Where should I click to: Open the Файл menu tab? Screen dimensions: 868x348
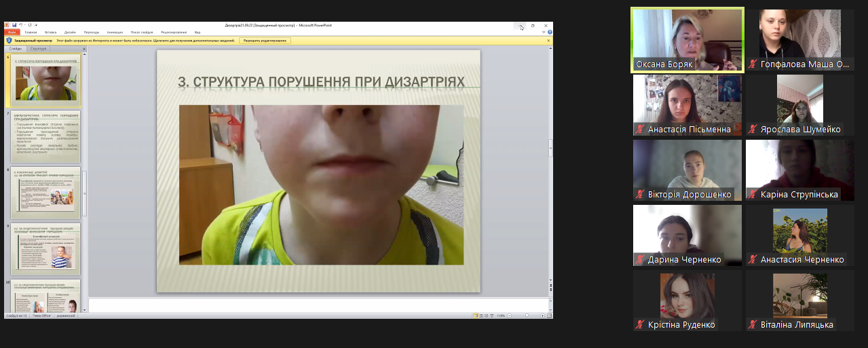pos(12,32)
